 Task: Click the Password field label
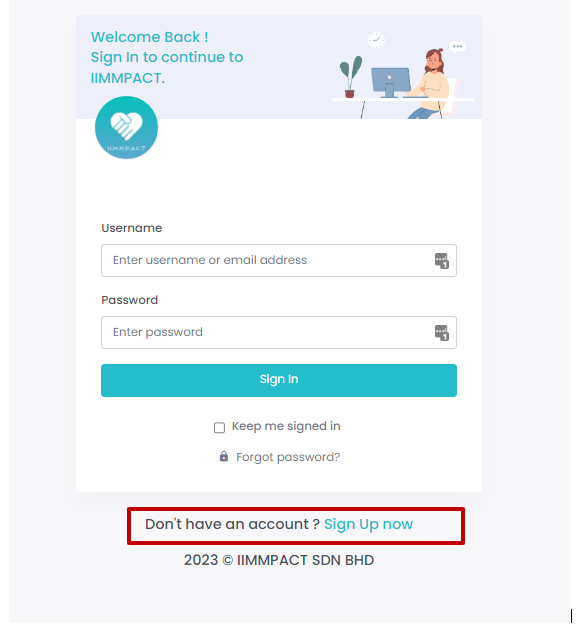130,300
